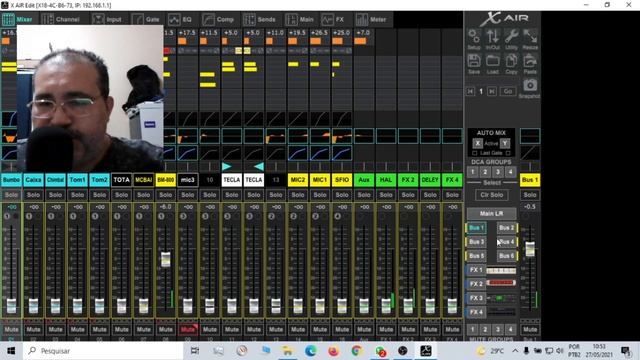Screen dimensions: 640x360
Task: Click the Load folder icon
Action: coord(493,64)
